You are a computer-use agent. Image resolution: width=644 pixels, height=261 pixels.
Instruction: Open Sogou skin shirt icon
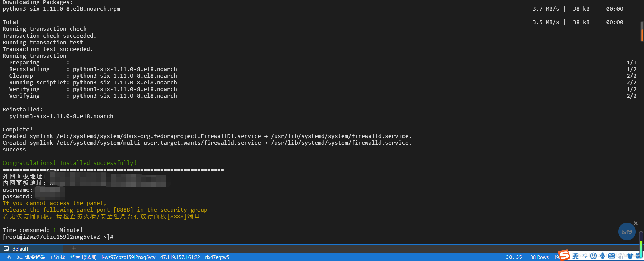pyautogui.click(x=630, y=256)
